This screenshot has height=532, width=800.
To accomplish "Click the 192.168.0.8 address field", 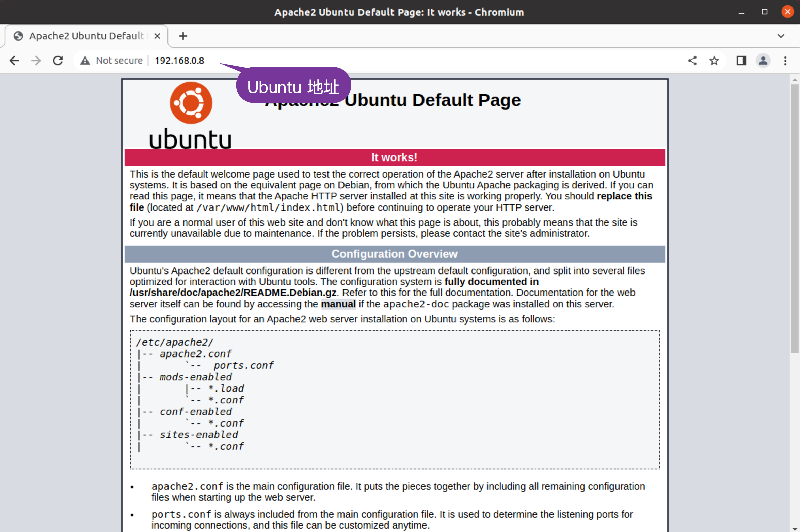I will click(179, 61).
